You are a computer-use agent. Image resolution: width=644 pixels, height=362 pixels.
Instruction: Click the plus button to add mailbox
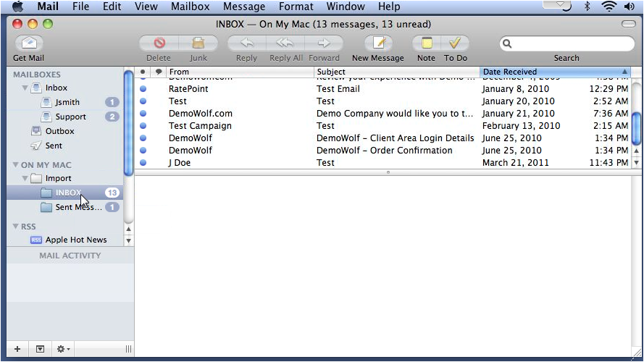17,349
